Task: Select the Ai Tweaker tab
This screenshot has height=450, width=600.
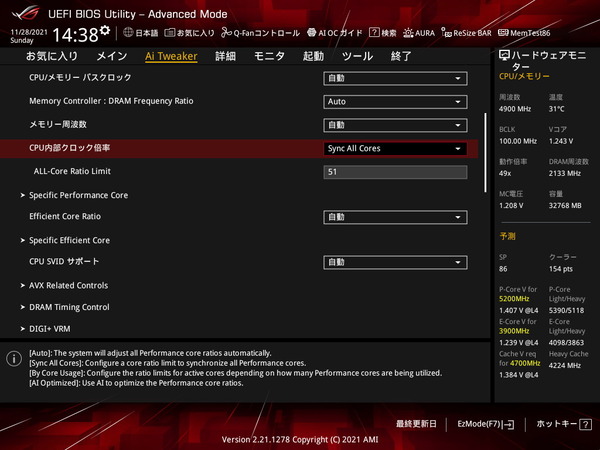Action: [171, 56]
